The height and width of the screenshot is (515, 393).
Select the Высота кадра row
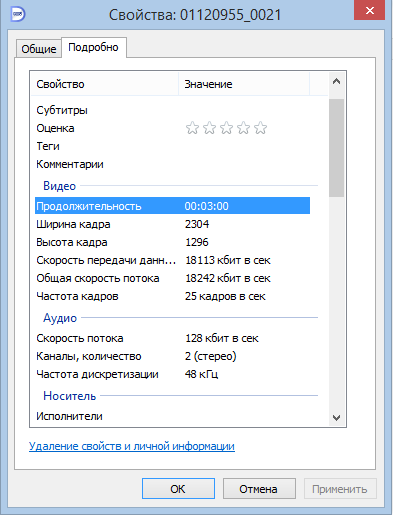172,242
